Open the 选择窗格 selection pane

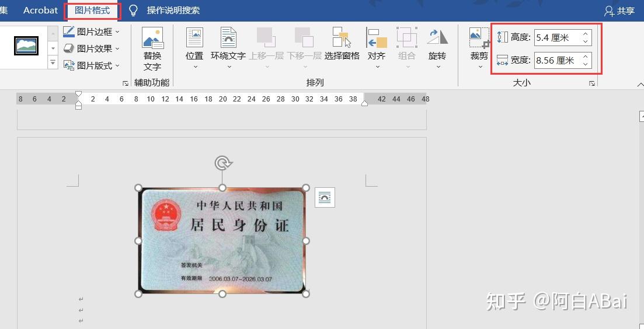(x=342, y=44)
